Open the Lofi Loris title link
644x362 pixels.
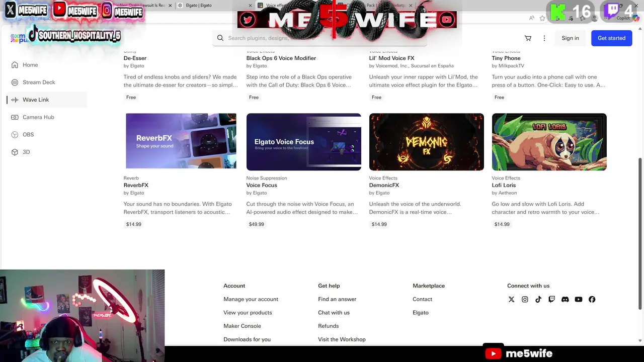[504, 186]
